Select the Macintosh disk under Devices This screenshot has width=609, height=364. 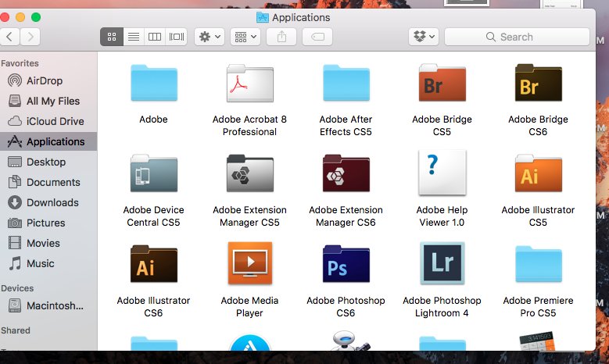tap(48, 305)
